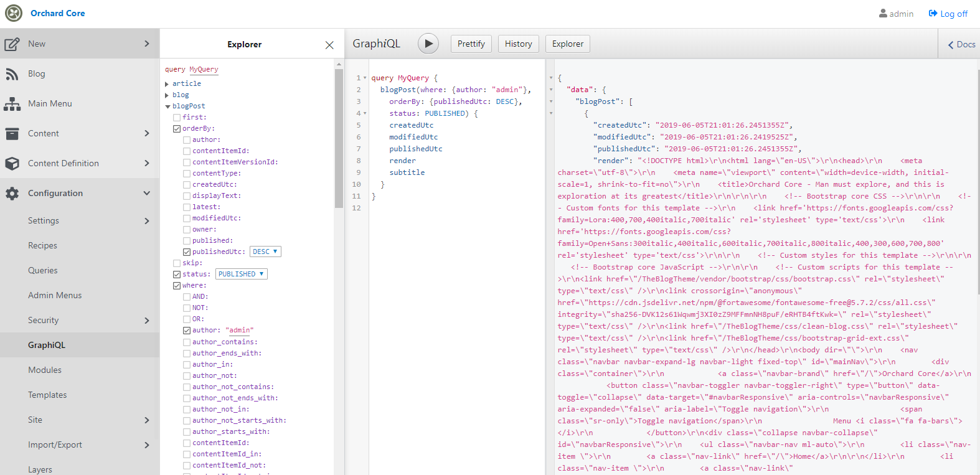
Task: Click the render field in query editor
Action: pyautogui.click(x=403, y=161)
